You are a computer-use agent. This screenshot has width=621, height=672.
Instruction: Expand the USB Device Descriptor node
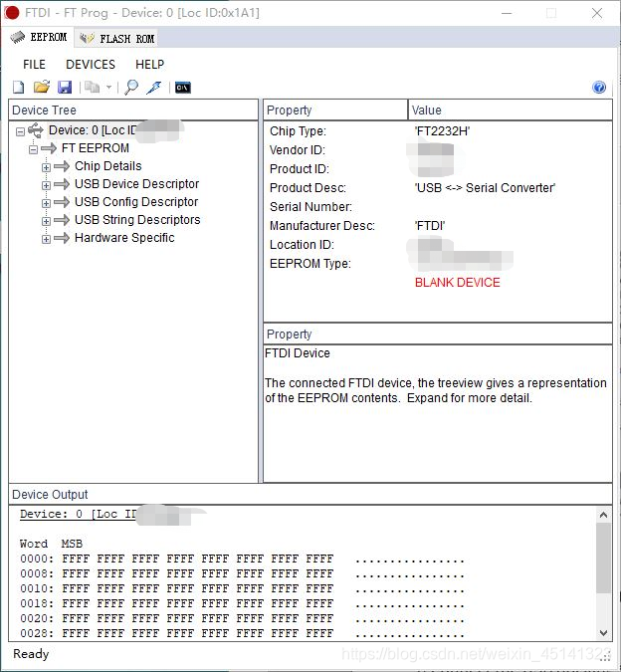click(46, 185)
